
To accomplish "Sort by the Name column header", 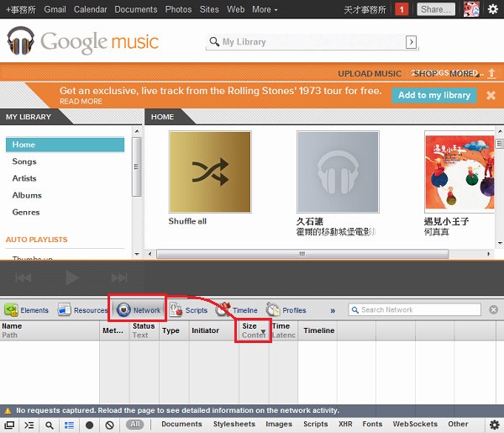I will click(50, 330).
